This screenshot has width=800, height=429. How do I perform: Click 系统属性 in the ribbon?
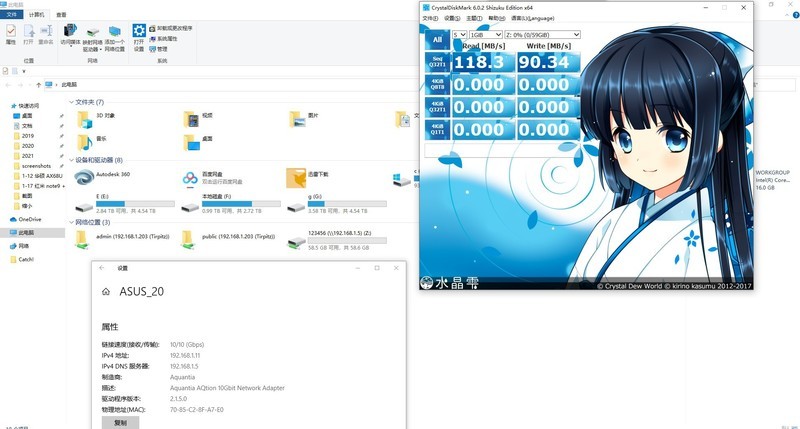(164, 39)
